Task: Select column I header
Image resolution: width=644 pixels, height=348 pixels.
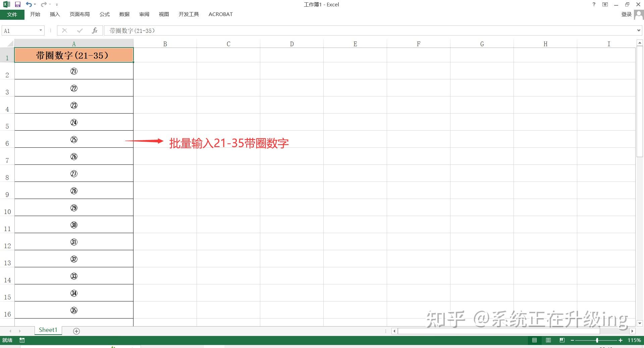Action: click(x=609, y=44)
